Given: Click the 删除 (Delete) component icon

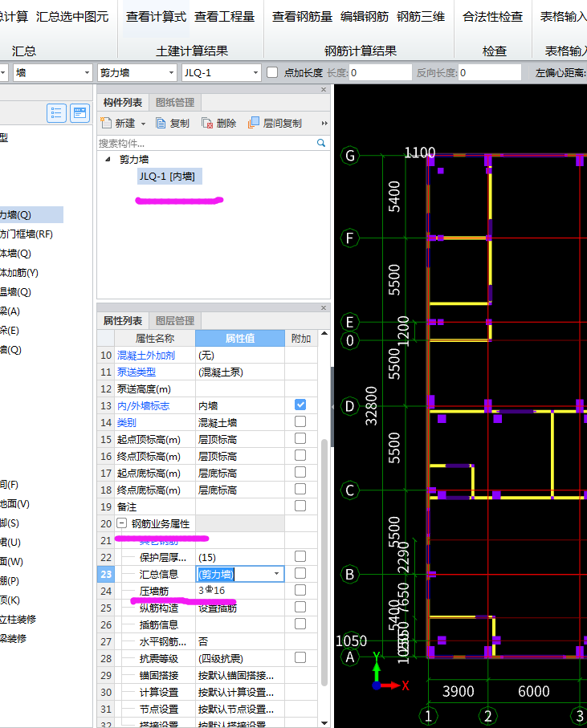Looking at the screenshot, I should tap(206, 123).
